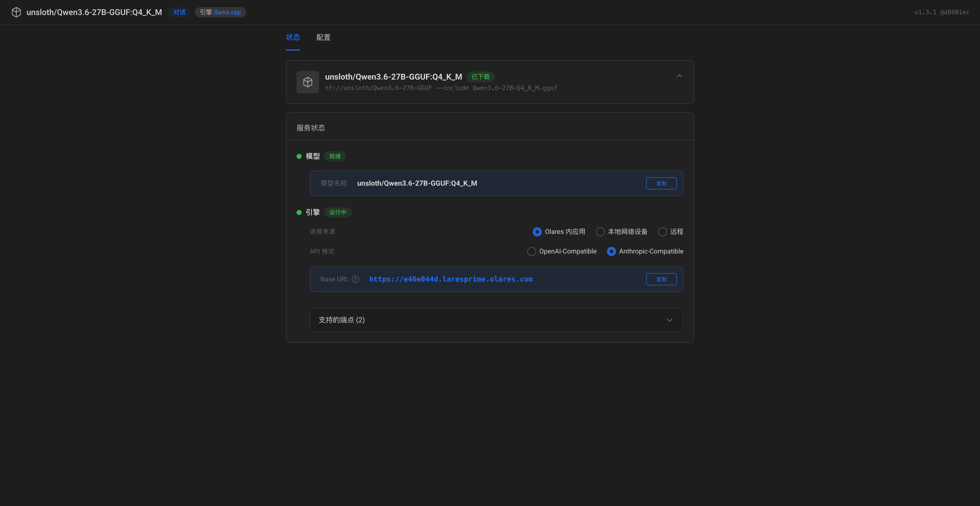
Task: Click the API 格式 label
Action: pos(322,251)
